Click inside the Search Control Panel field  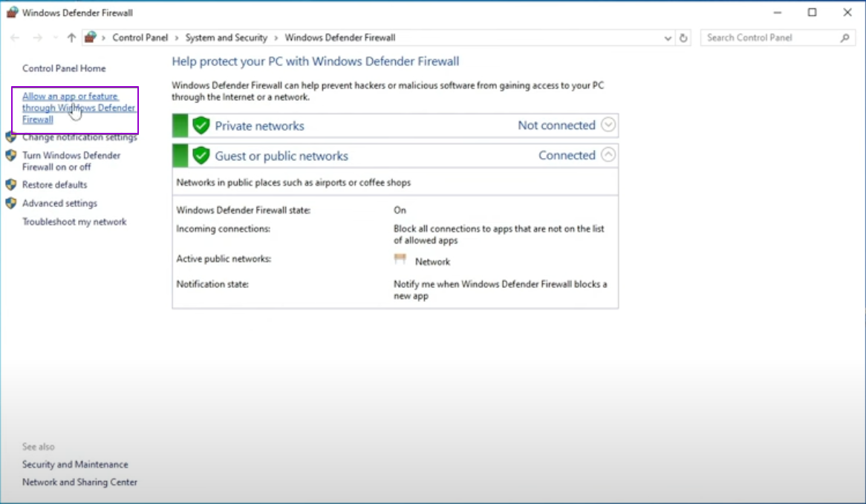pyautogui.click(x=765, y=37)
